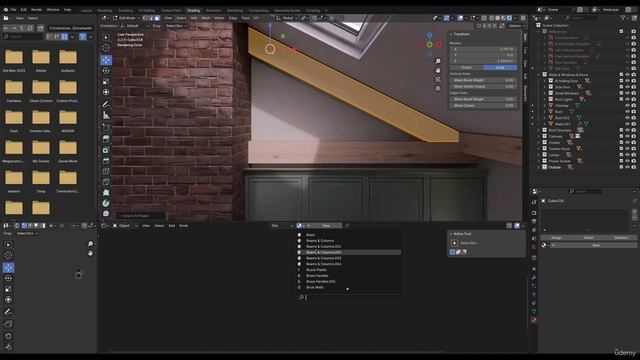Open the Adobe folder thumbnail
Image resolution: width=640 pixels, height=360 pixels.
(41, 57)
